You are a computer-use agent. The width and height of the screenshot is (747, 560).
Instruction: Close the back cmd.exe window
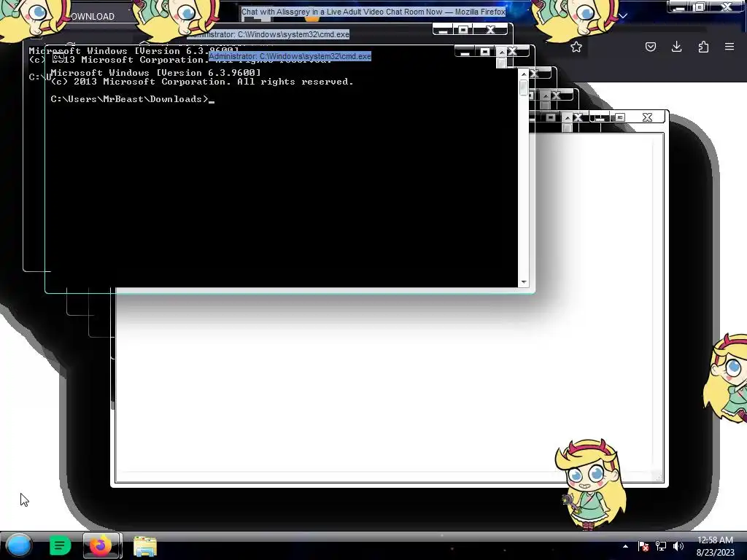tap(490, 30)
